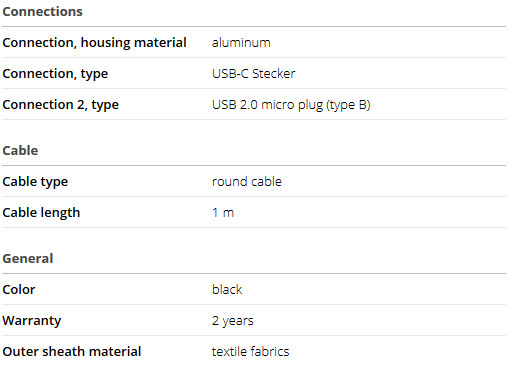This screenshot has width=512, height=368.
Task: Select the 'round cable' value
Action: click(x=247, y=182)
